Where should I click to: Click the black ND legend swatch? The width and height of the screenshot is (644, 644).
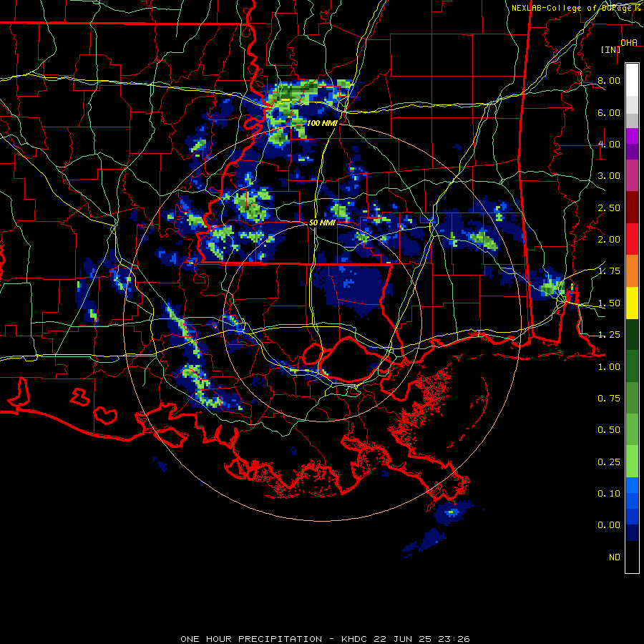tap(632, 557)
